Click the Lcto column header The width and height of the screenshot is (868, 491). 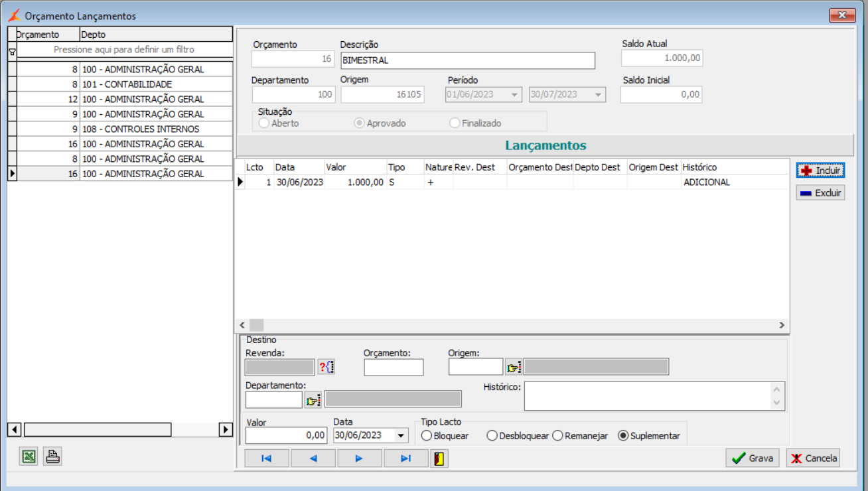click(x=259, y=167)
